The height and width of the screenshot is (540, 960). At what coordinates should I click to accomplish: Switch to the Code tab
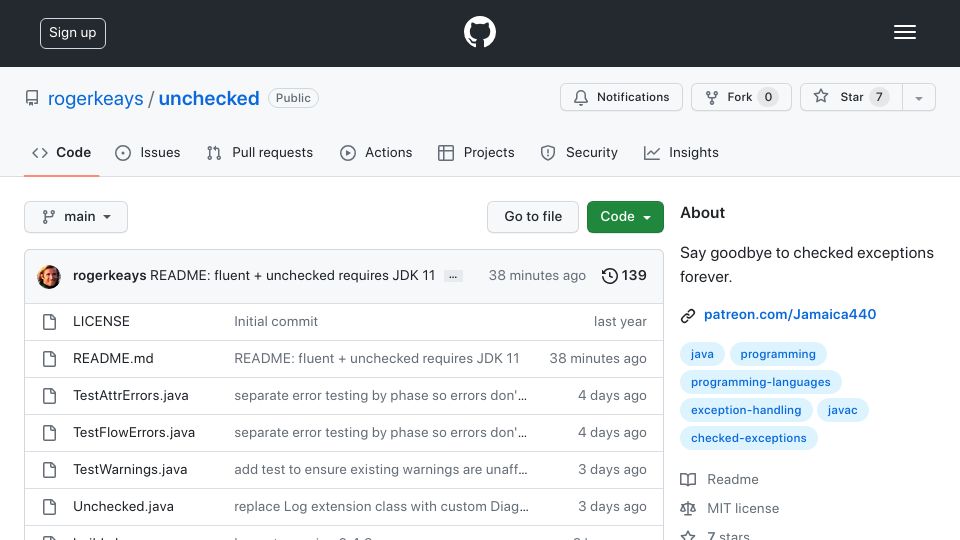tap(61, 152)
